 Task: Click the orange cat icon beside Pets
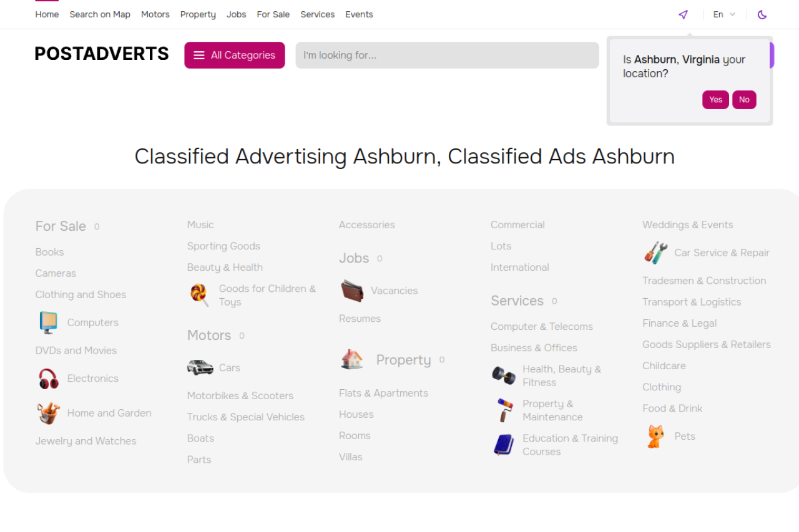(x=655, y=437)
